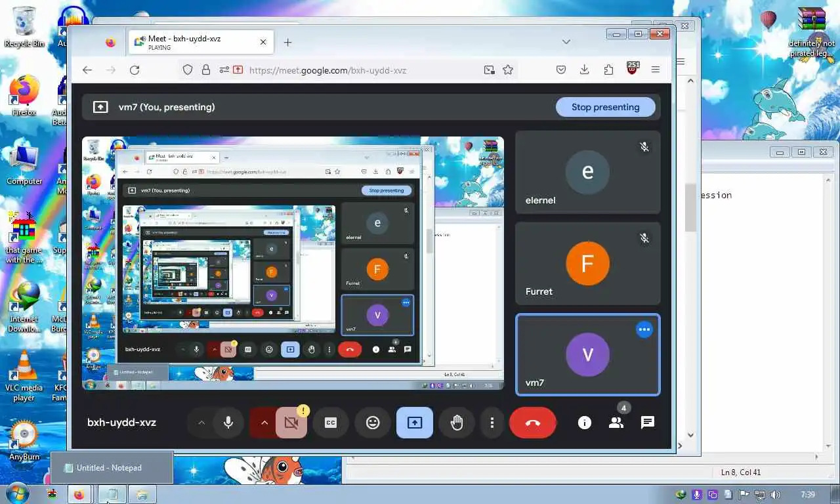This screenshot has width=840, height=504.
Task: Click Furret's muted microphone icon
Action: 644,238
